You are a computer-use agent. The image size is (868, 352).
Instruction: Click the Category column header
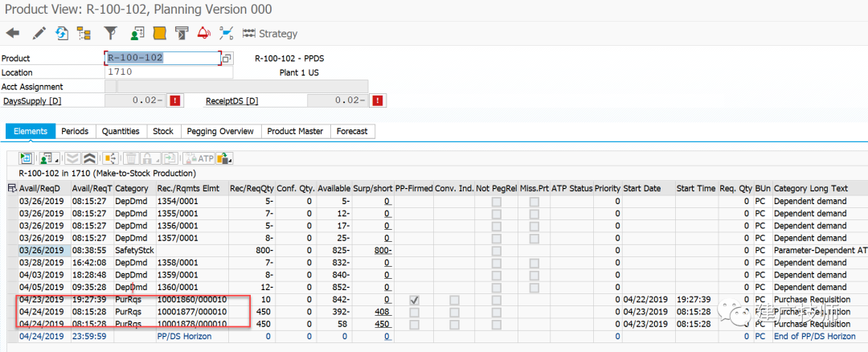coord(134,189)
